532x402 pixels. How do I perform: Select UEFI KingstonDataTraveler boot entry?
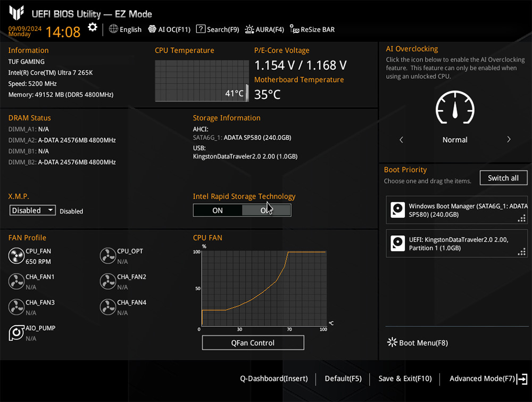pyautogui.click(x=456, y=243)
